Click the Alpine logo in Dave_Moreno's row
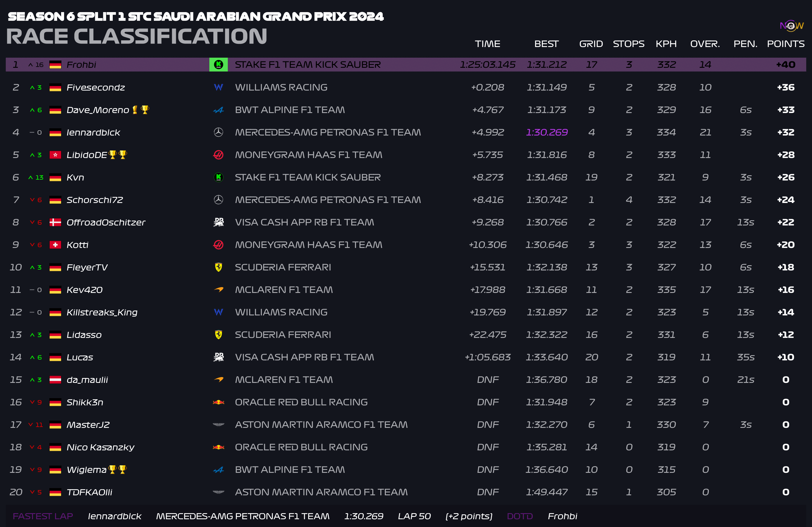 218,110
